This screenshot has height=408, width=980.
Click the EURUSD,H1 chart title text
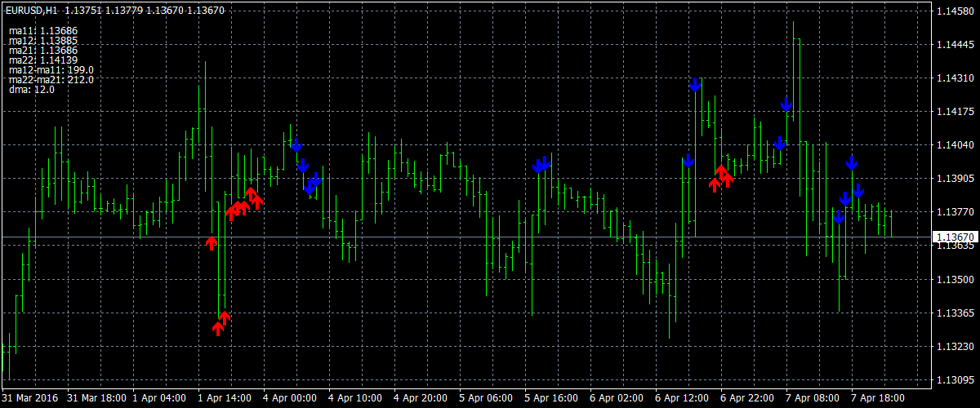[x=33, y=11]
